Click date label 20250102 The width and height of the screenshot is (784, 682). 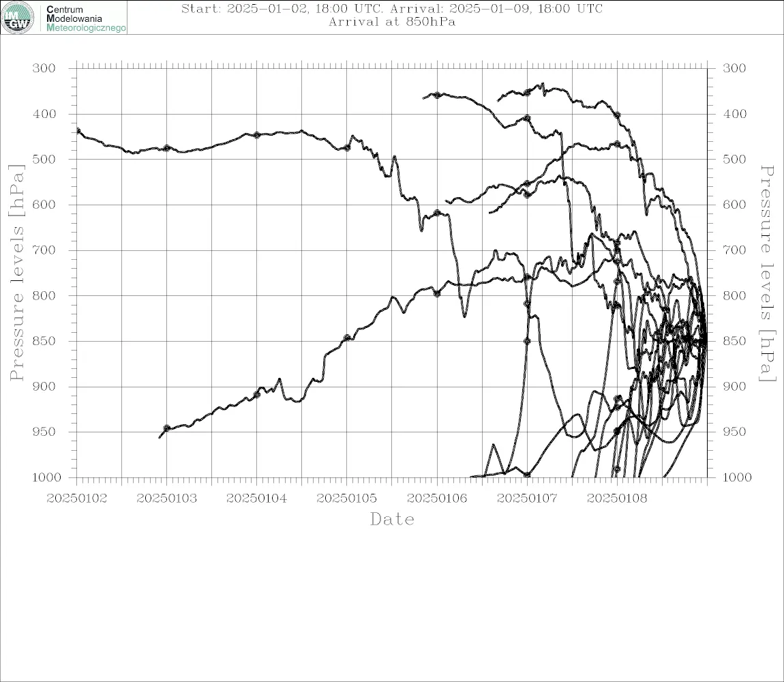point(76,499)
